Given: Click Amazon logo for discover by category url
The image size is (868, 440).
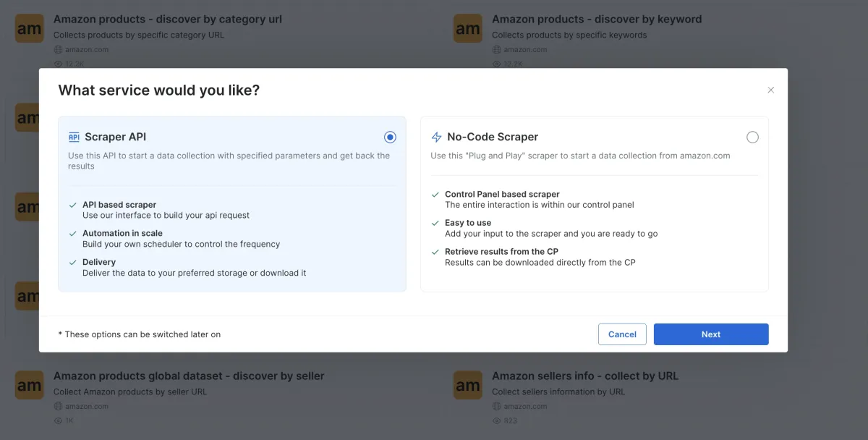Looking at the screenshot, I should pos(29,29).
